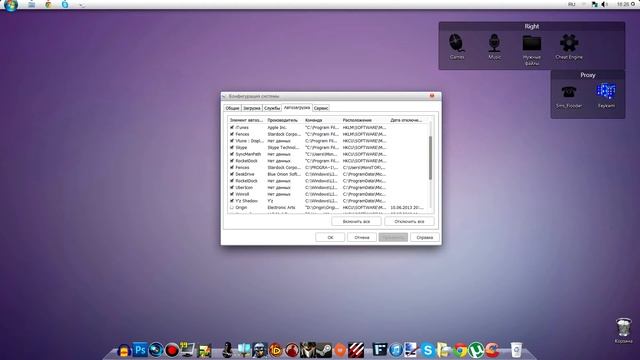Open the red striped dock icon
Screen dimensions: 640x360
356,350
